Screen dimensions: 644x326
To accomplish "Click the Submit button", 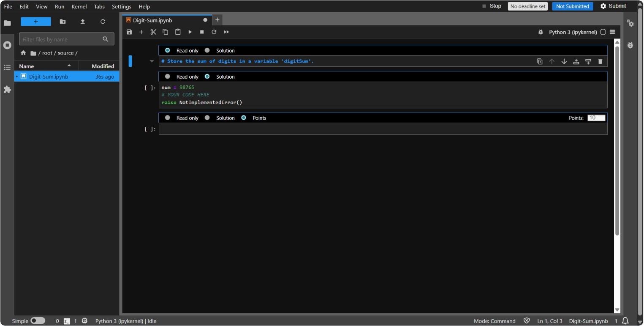I will (613, 6).
